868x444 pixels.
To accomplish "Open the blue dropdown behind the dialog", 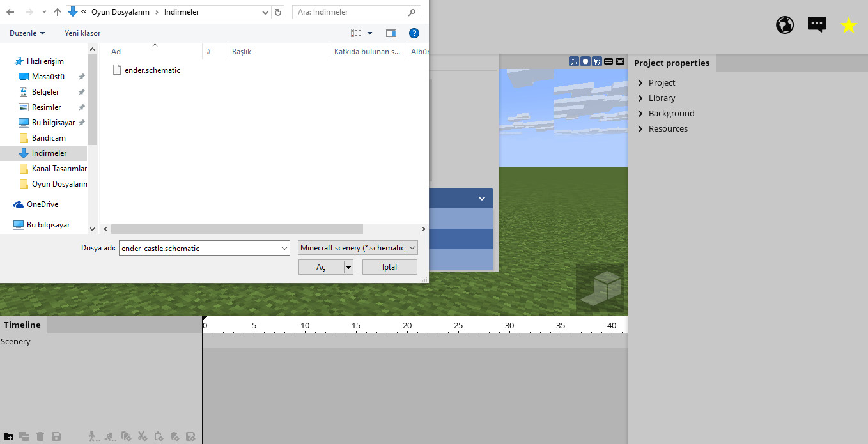I will pos(461,198).
